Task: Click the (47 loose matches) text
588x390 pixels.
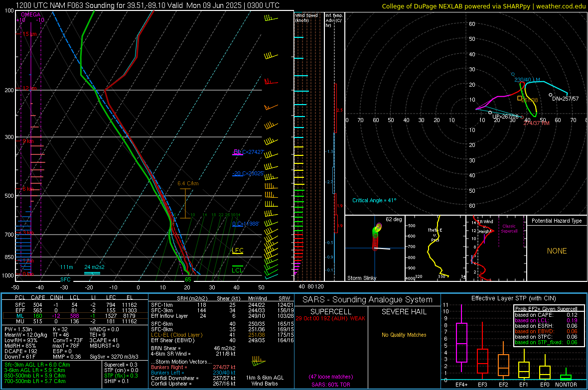Action: click(330, 377)
